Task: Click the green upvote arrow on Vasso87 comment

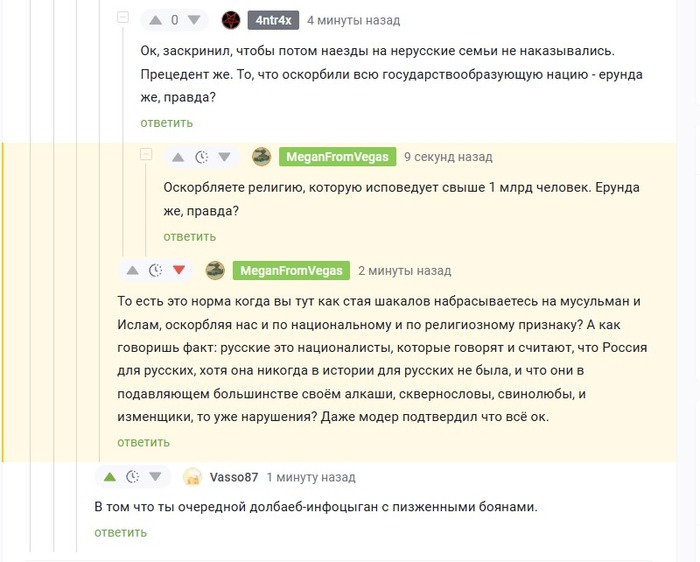Action: click(x=110, y=477)
